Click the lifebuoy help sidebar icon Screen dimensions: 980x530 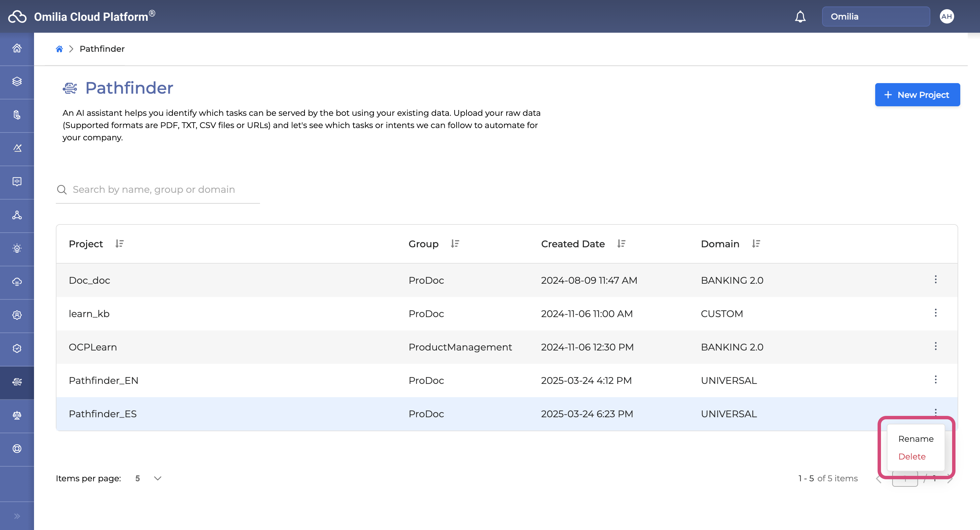17,449
